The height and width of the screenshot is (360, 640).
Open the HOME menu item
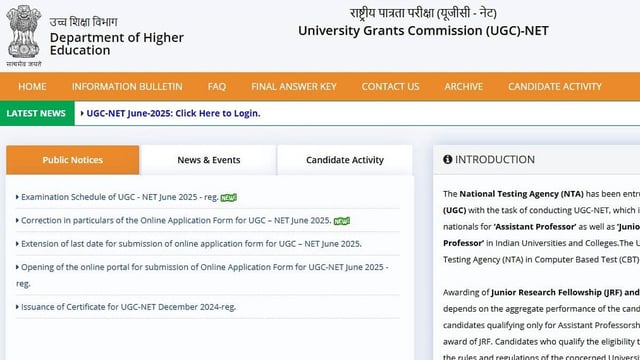pyautogui.click(x=32, y=87)
